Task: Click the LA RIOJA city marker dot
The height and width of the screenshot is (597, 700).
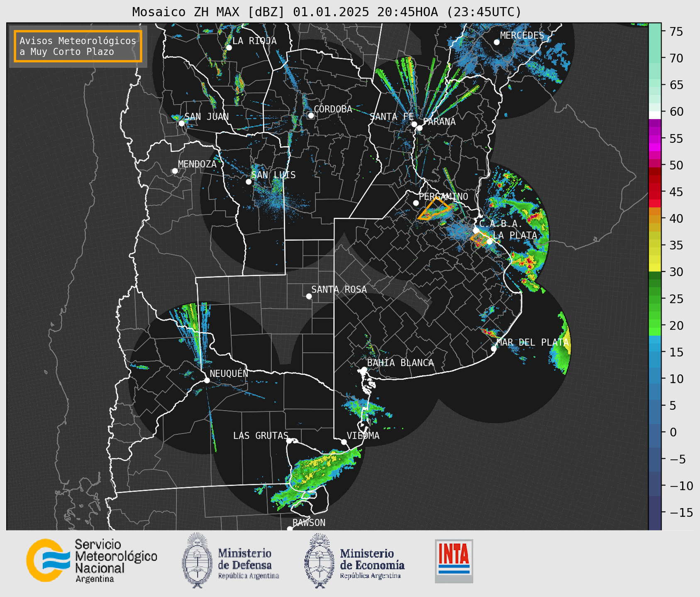Action: coord(229,48)
